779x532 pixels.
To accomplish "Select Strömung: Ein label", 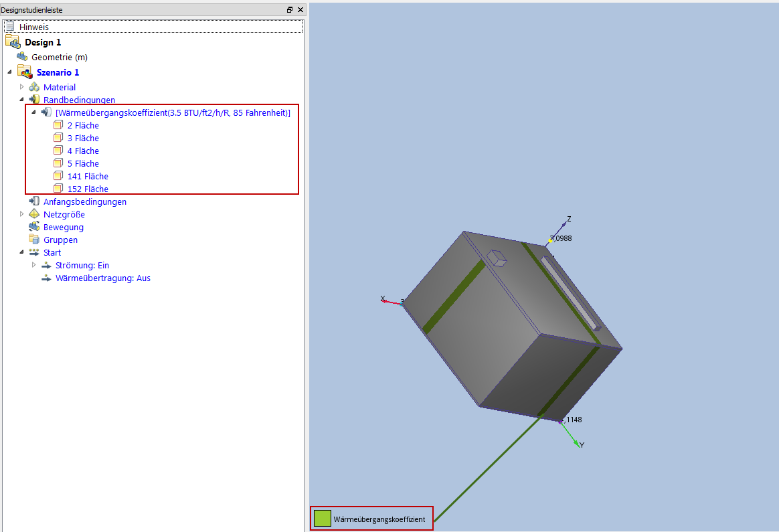I will pos(82,266).
